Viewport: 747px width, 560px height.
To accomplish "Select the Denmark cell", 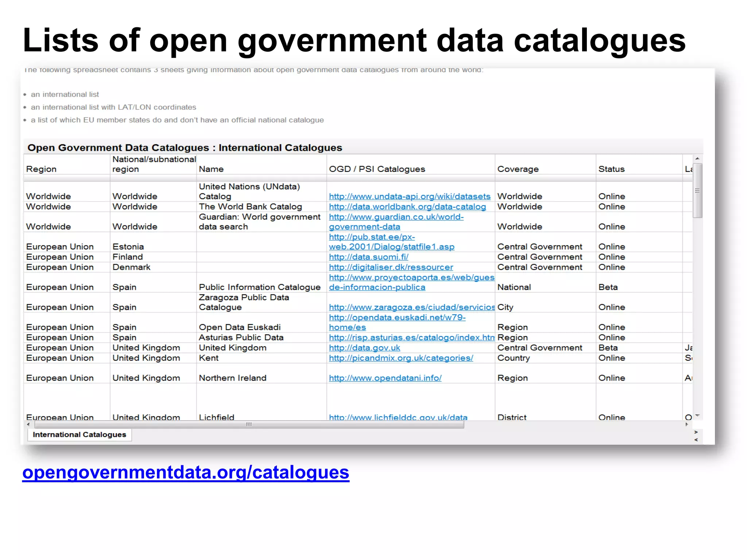I will click(x=153, y=267).
